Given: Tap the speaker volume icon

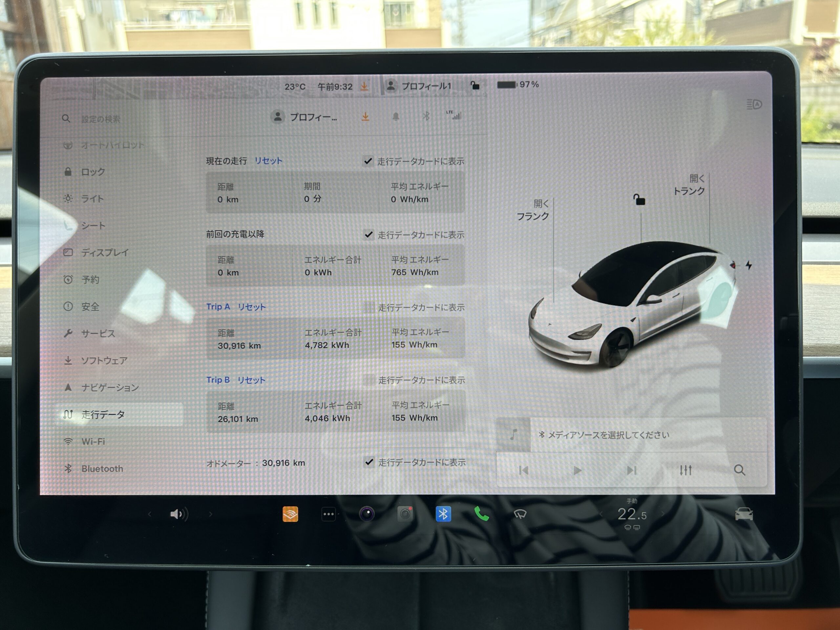Looking at the screenshot, I should pos(178,514).
